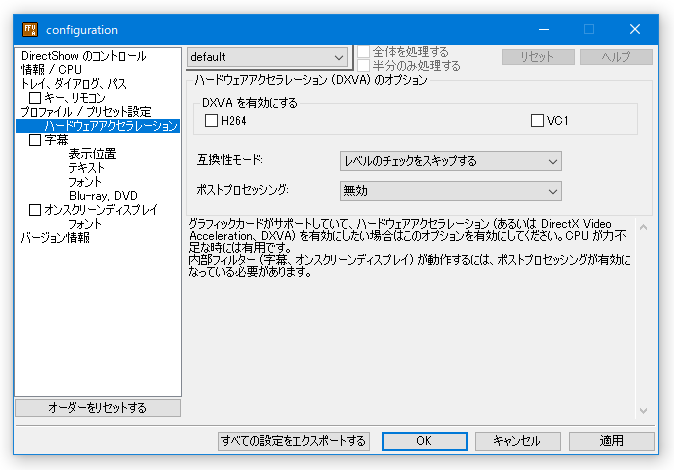Click scrollbar down arrow in description box
This screenshot has width=674, height=470.
click(643, 411)
